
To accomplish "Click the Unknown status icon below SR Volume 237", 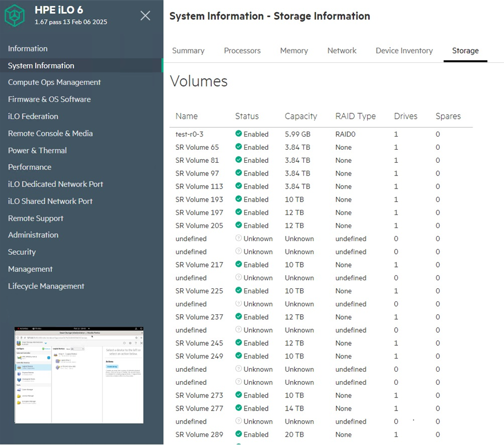I will pos(238,329).
